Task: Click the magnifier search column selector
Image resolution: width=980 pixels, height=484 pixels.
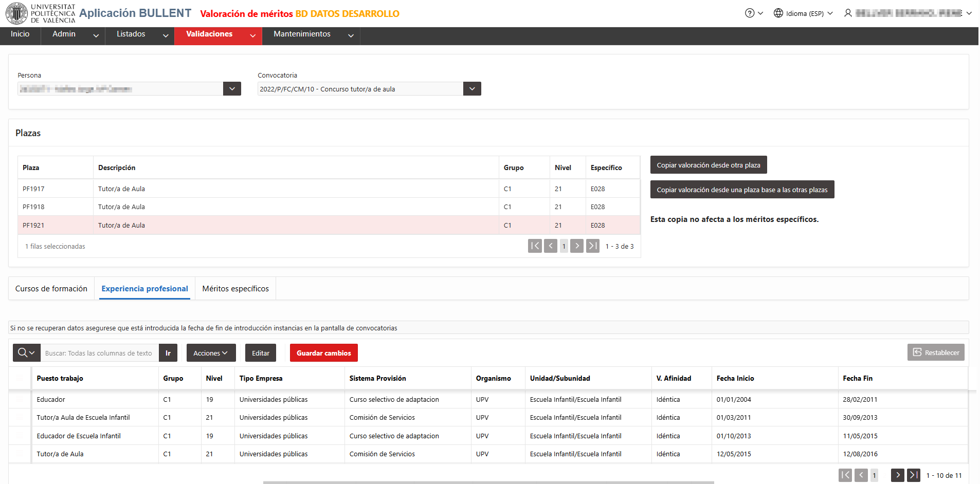Action: coord(27,353)
